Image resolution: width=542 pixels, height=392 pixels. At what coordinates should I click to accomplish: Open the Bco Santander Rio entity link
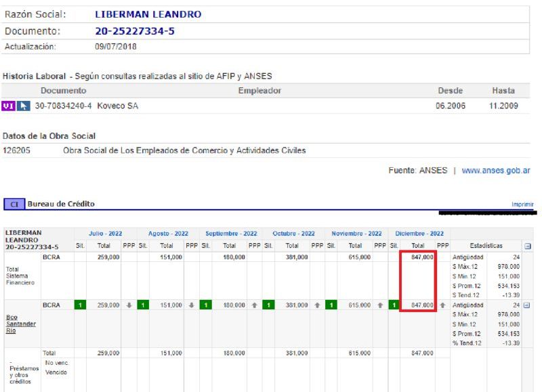coord(18,324)
